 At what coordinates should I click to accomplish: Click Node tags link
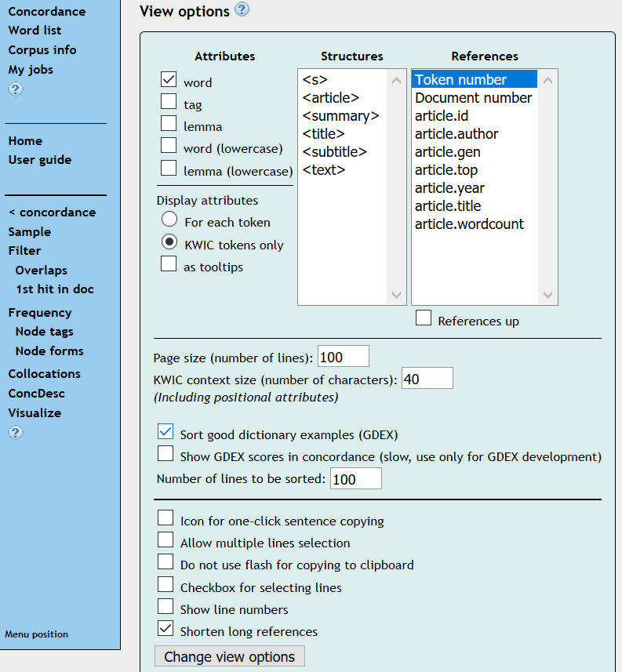(x=44, y=331)
